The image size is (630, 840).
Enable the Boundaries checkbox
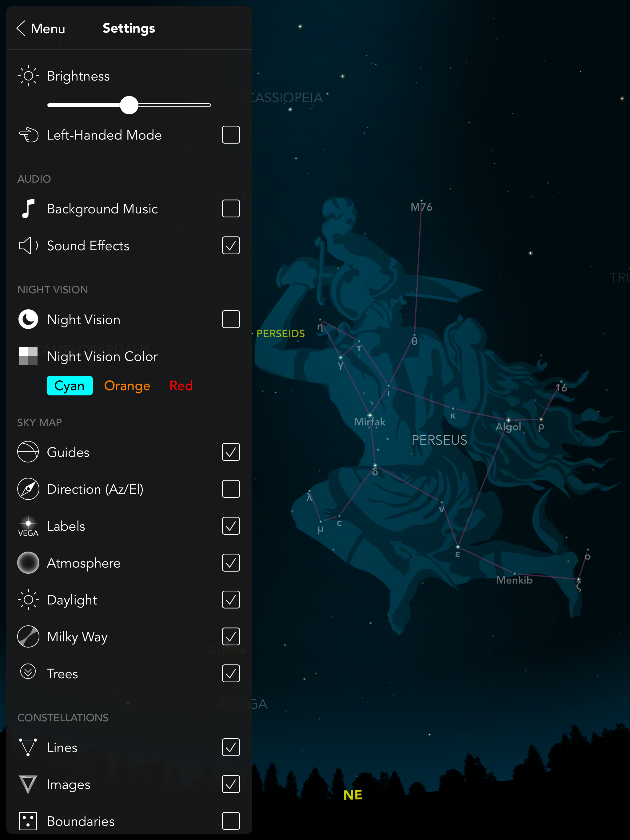231,821
